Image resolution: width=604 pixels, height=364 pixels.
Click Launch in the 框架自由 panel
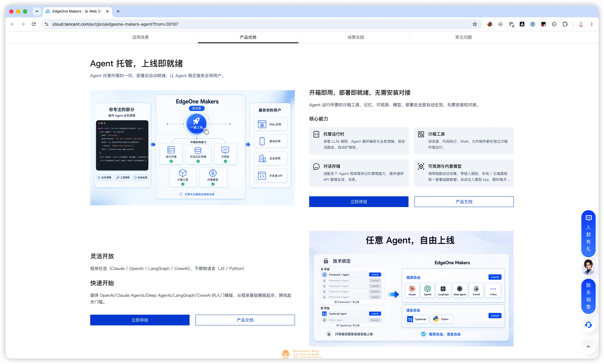[495, 277]
